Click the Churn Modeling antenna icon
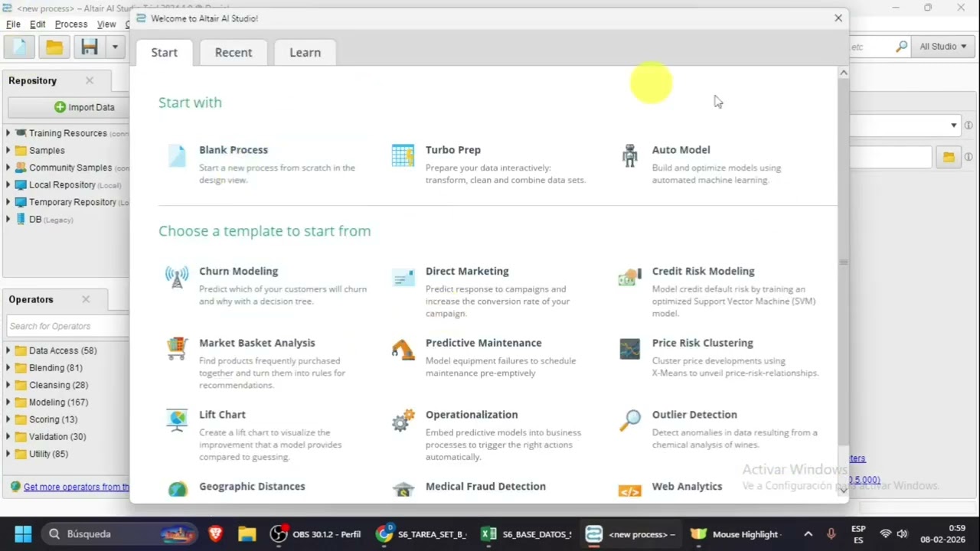980x551 pixels. click(x=177, y=277)
